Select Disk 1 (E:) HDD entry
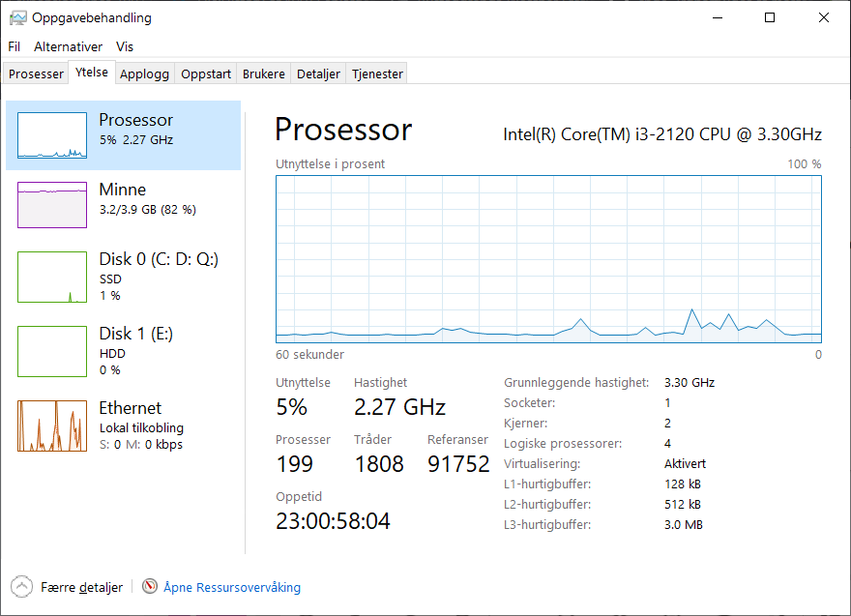Viewport: 851px width, 616px height. 123,351
